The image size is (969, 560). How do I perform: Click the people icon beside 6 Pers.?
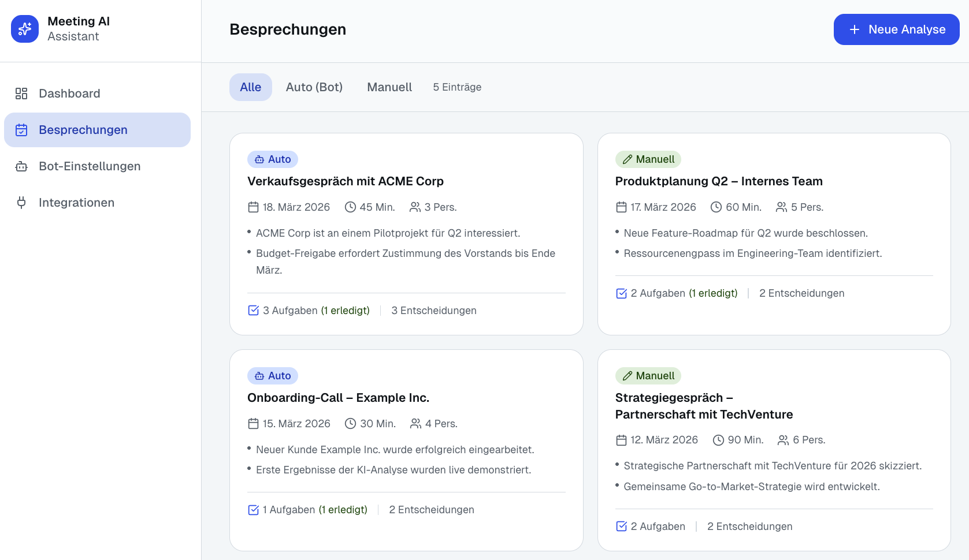(x=783, y=440)
